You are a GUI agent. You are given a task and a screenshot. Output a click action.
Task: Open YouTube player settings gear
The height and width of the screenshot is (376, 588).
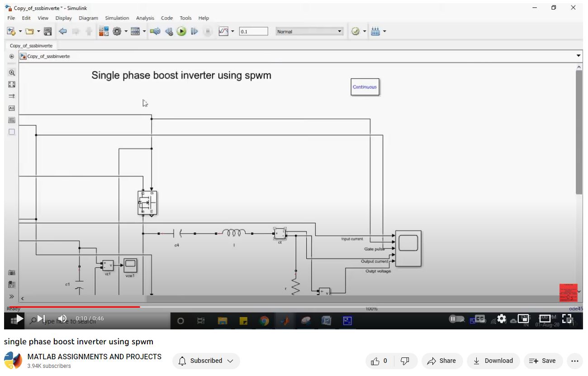(501, 319)
